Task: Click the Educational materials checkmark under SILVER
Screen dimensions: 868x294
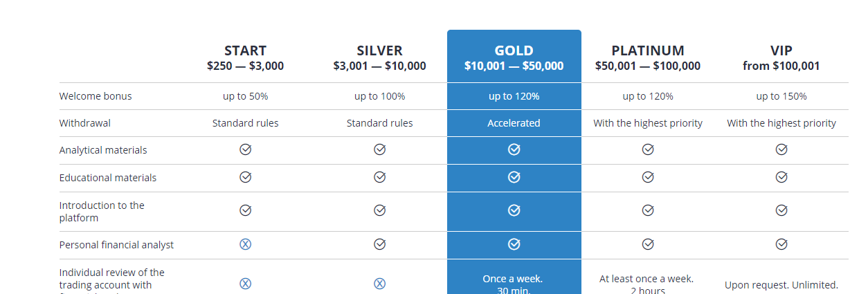Action: (379, 177)
